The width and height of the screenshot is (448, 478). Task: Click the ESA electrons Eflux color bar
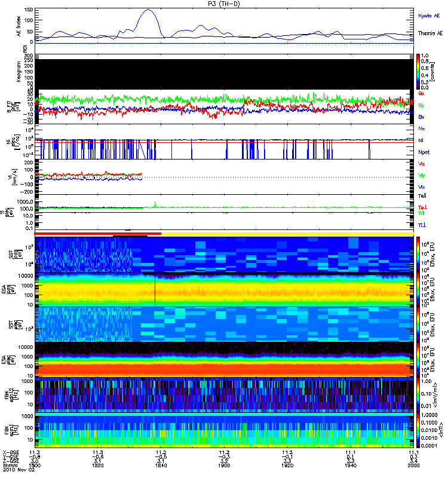pos(418,359)
